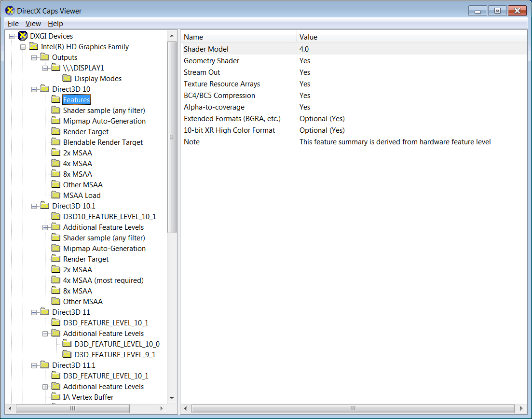This screenshot has height=419, width=532.
Task: Select the Texture Resource Arrays row
Action: (354, 84)
